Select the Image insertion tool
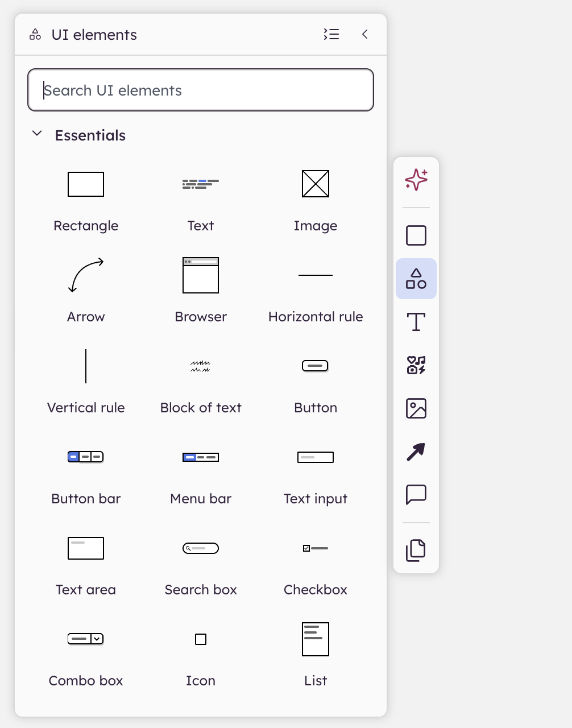Image resolution: width=572 pixels, height=728 pixels. pos(416,408)
